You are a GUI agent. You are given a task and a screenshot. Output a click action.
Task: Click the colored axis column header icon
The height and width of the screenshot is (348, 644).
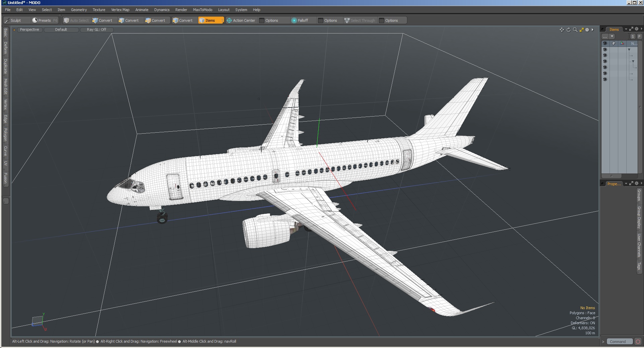tap(622, 43)
